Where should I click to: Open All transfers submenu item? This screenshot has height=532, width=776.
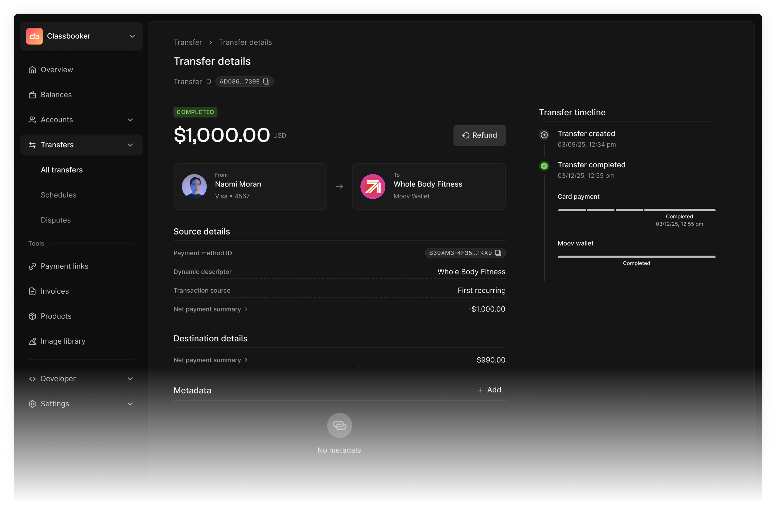click(62, 170)
